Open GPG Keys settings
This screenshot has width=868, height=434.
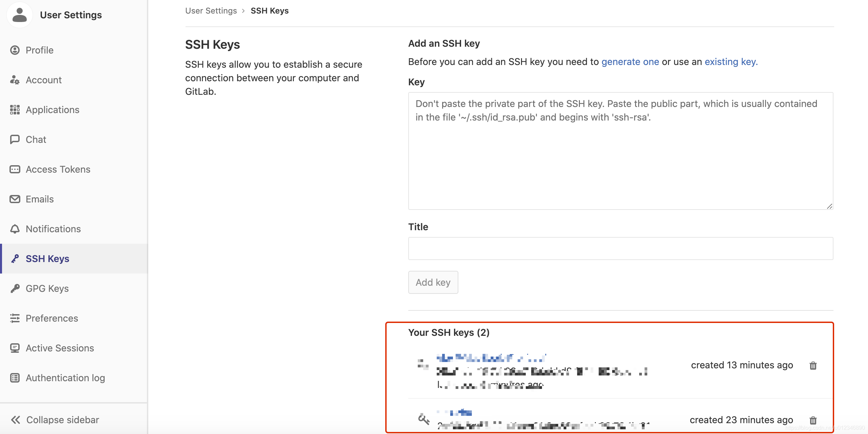pos(74,288)
